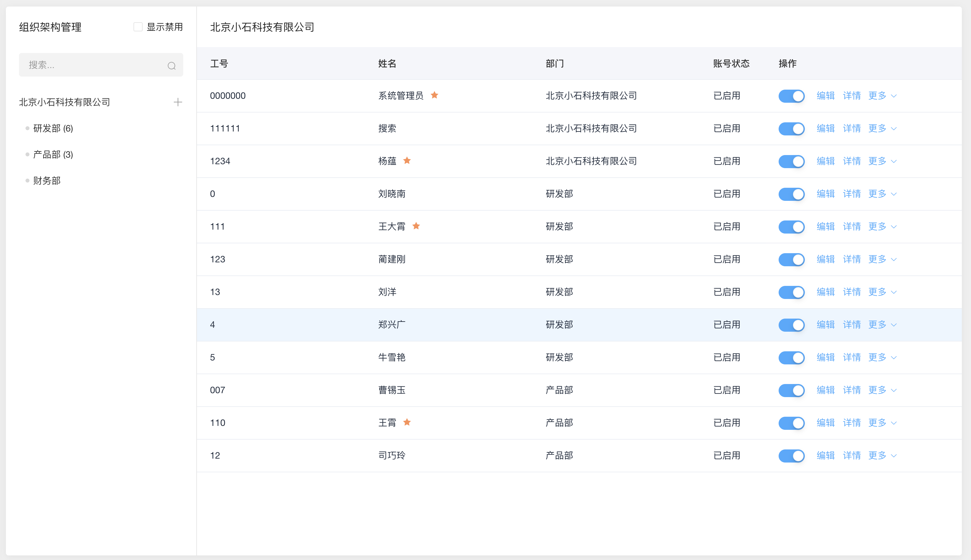This screenshot has width=971, height=560.
Task: Open 更多 dropdown for 杨蕴
Action: click(883, 161)
